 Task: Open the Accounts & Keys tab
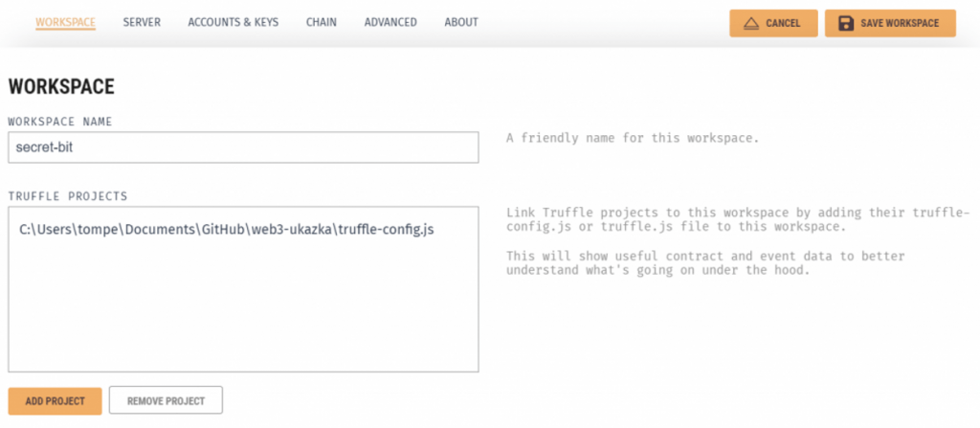point(234,22)
